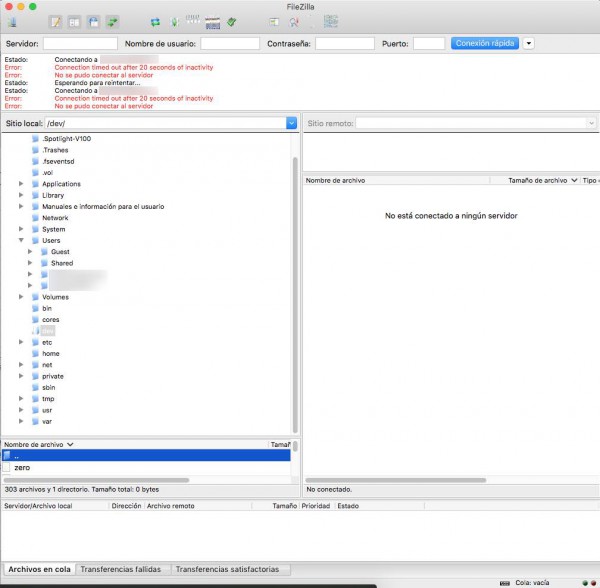The image size is (600, 588).
Task: Toggle processing of the transfer queue
Action: [174, 22]
